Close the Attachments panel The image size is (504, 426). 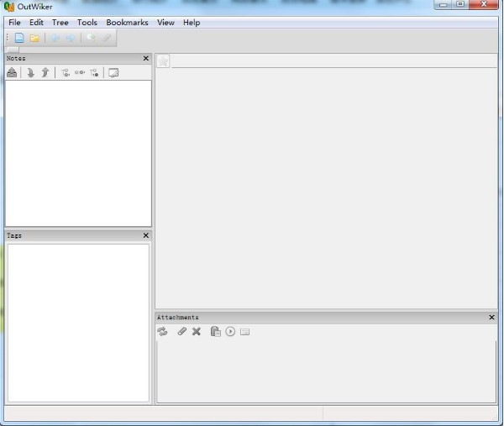point(492,318)
